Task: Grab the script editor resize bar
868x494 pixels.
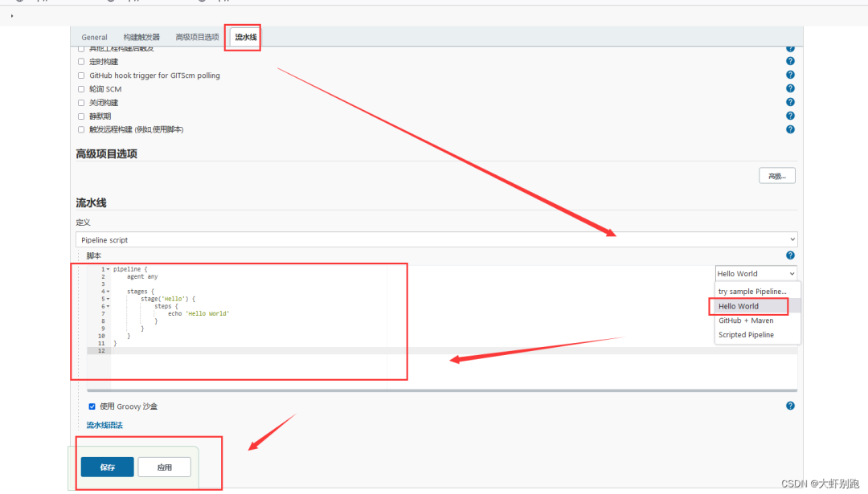Action: pos(442,390)
